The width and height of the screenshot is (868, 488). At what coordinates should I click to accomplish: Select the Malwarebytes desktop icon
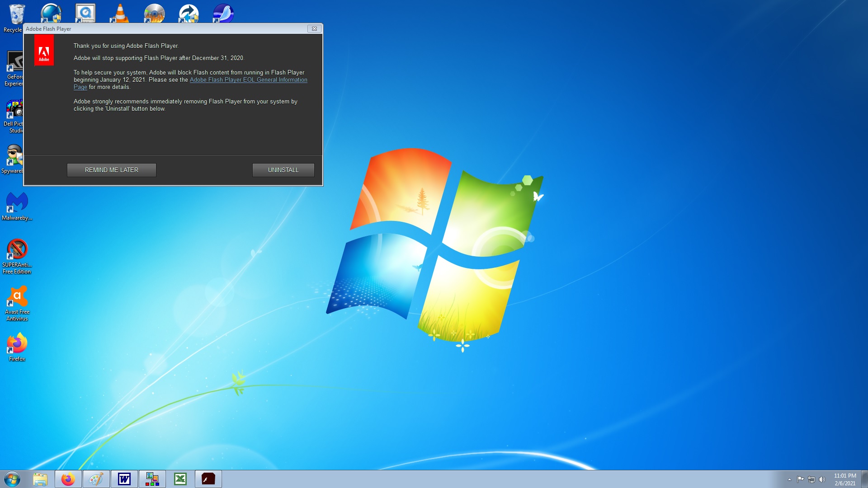(17, 206)
